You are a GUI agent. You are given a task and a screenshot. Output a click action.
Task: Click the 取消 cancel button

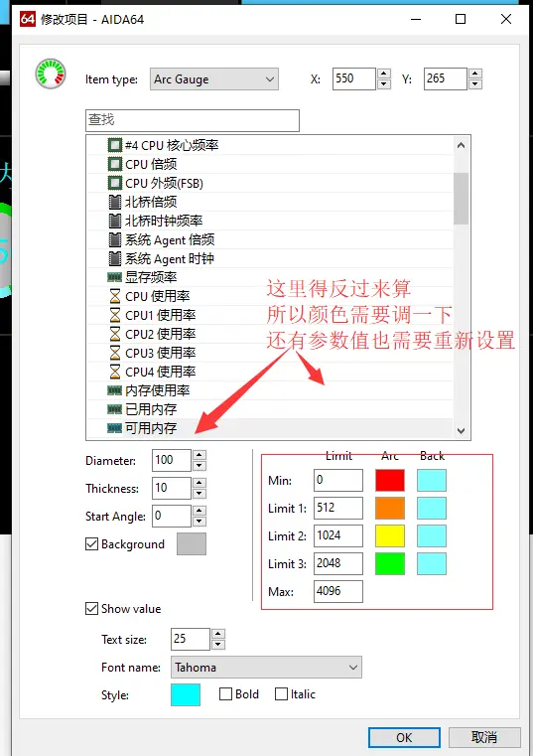pyautogui.click(x=484, y=738)
